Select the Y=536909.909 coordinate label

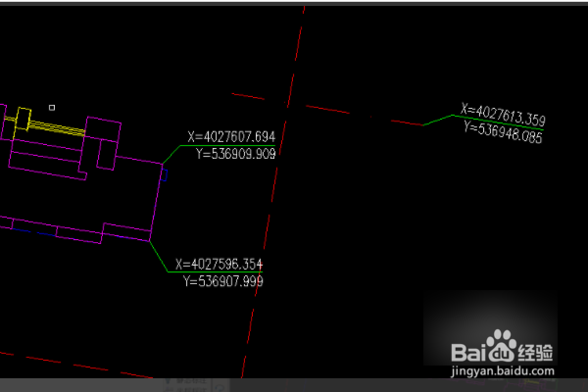[x=236, y=154]
